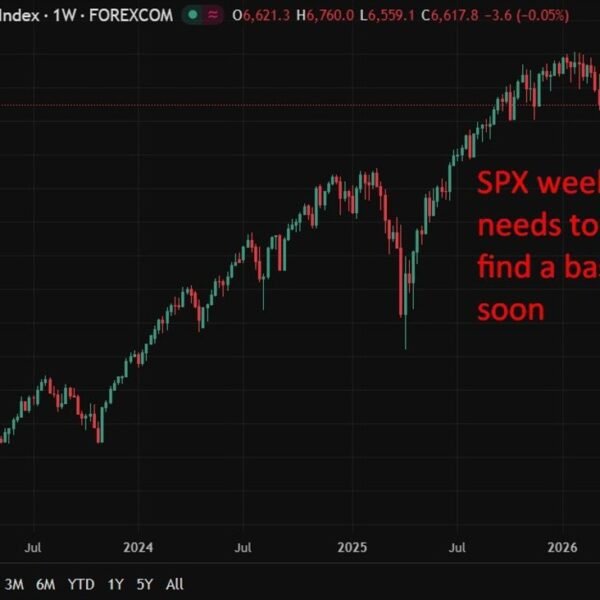Click the open value 6,621.3

point(267,15)
